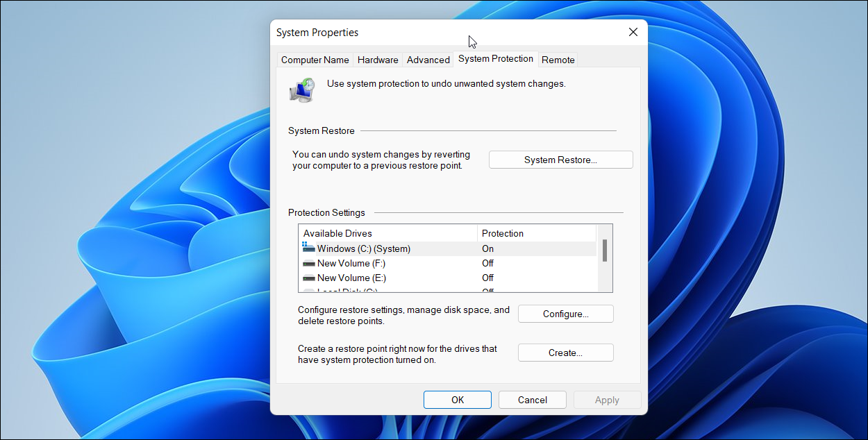This screenshot has height=440, width=868.
Task: Confirm settings with OK
Action: [457, 399]
